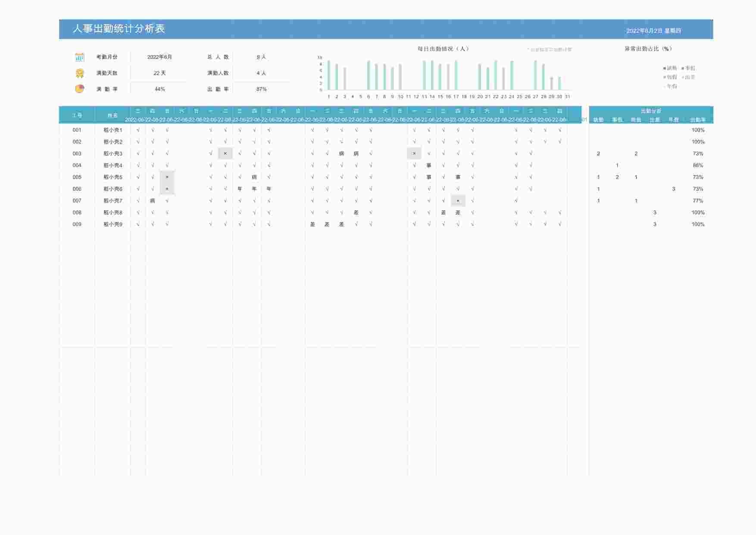Image resolution: width=756 pixels, height=535 pixels.
Task: Click the 缺勤 legend entry in the pie chart
Action: pos(670,68)
